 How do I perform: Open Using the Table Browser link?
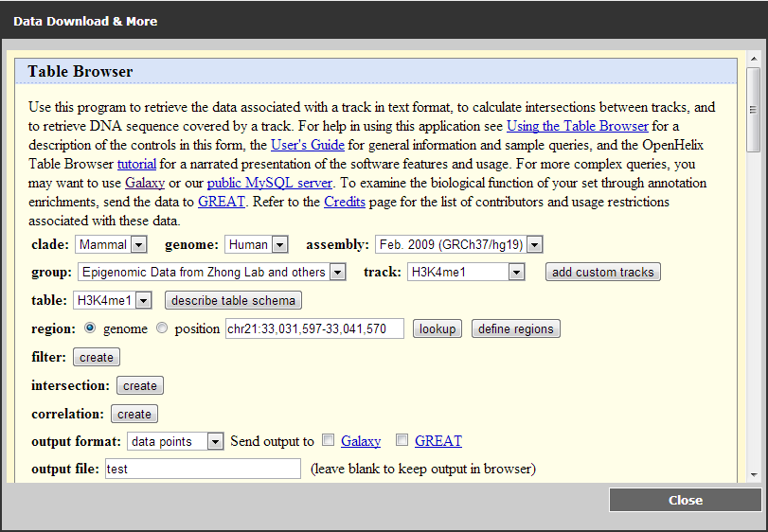click(577, 126)
